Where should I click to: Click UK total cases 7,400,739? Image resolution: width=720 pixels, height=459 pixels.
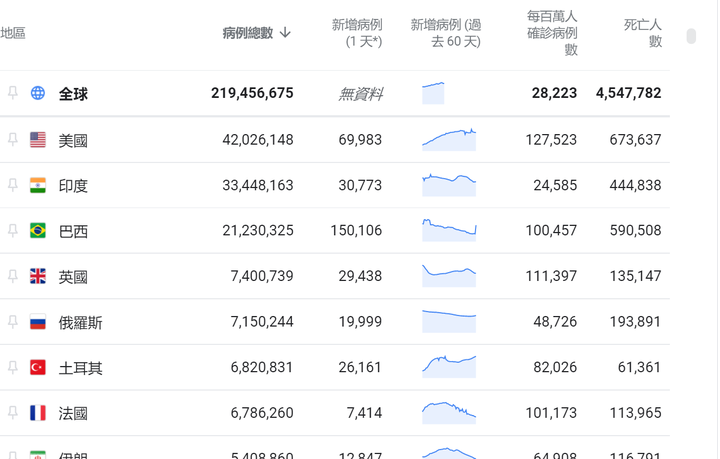262,276
